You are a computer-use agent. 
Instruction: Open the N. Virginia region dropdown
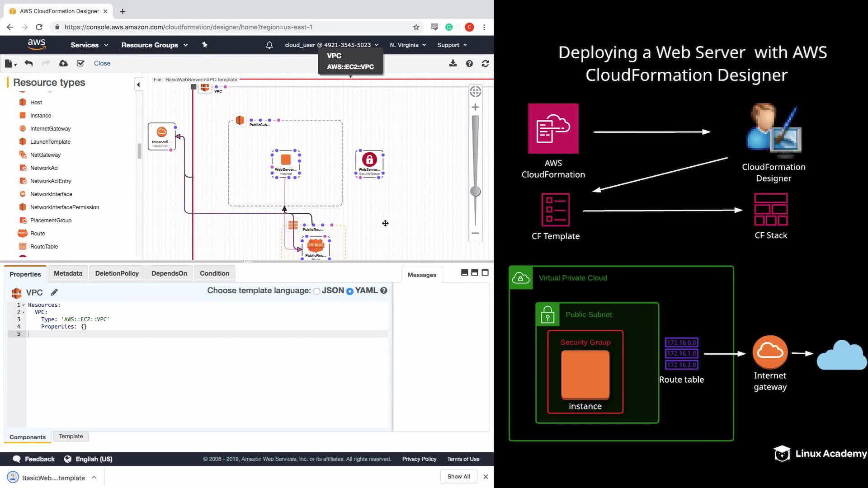(x=407, y=45)
